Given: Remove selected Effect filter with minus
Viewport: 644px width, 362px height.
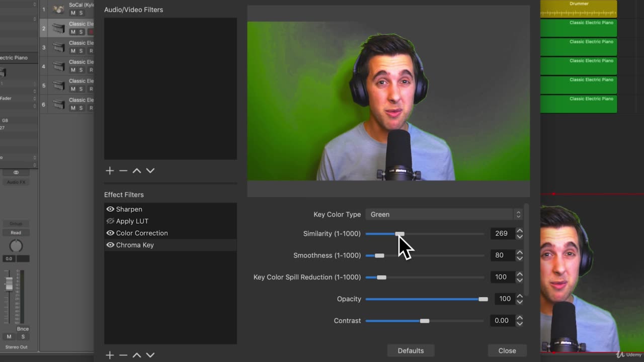Looking at the screenshot, I should [123, 355].
